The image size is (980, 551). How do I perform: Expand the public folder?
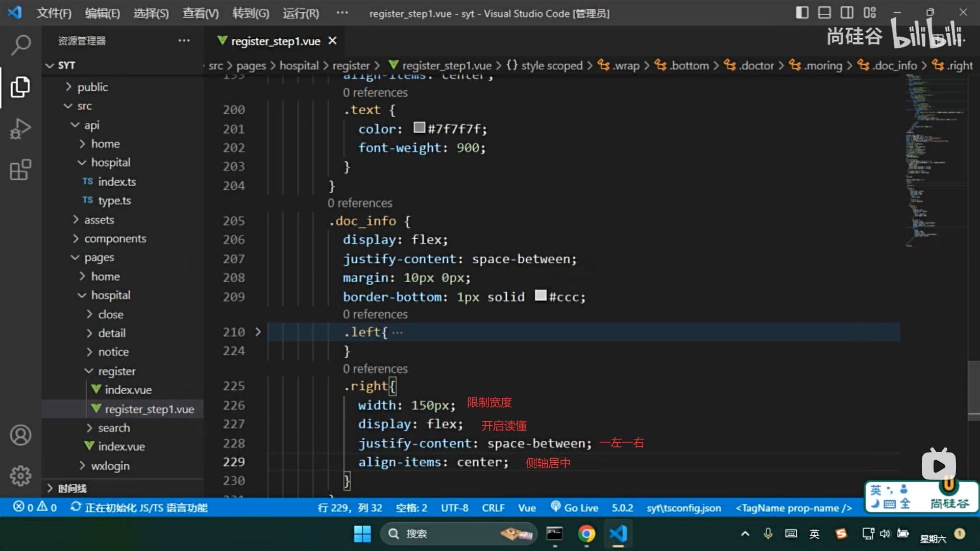pos(92,87)
